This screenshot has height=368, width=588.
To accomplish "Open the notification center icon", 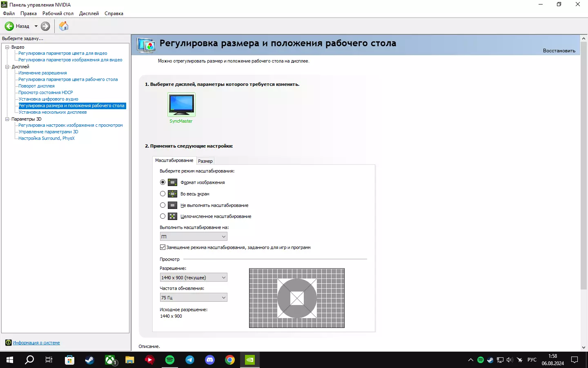I will coord(575,360).
